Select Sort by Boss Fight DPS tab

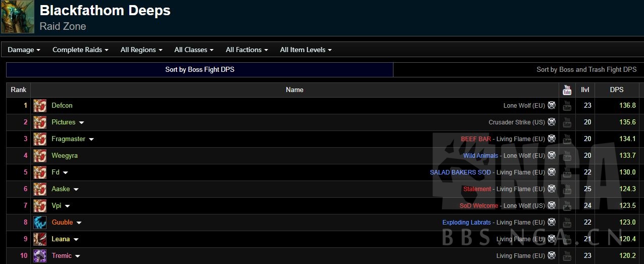(200, 70)
